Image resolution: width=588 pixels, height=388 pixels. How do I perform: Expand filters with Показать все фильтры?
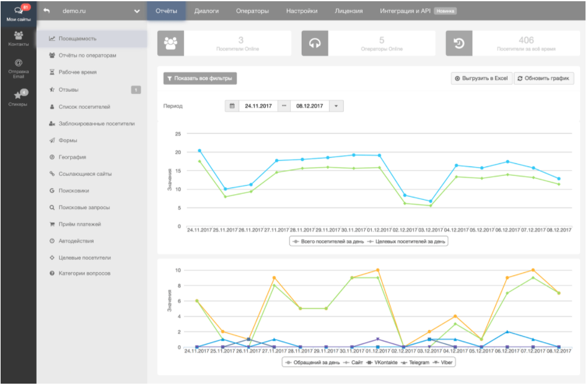200,79
